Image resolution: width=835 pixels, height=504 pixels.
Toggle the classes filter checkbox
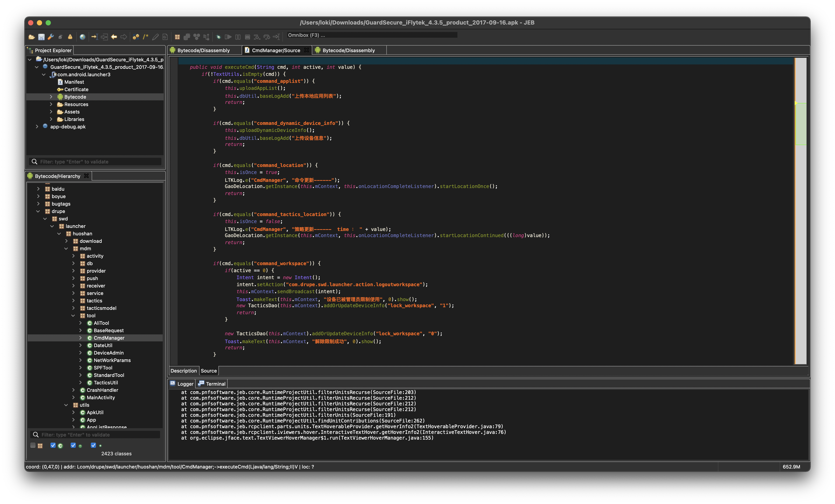(53, 445)
